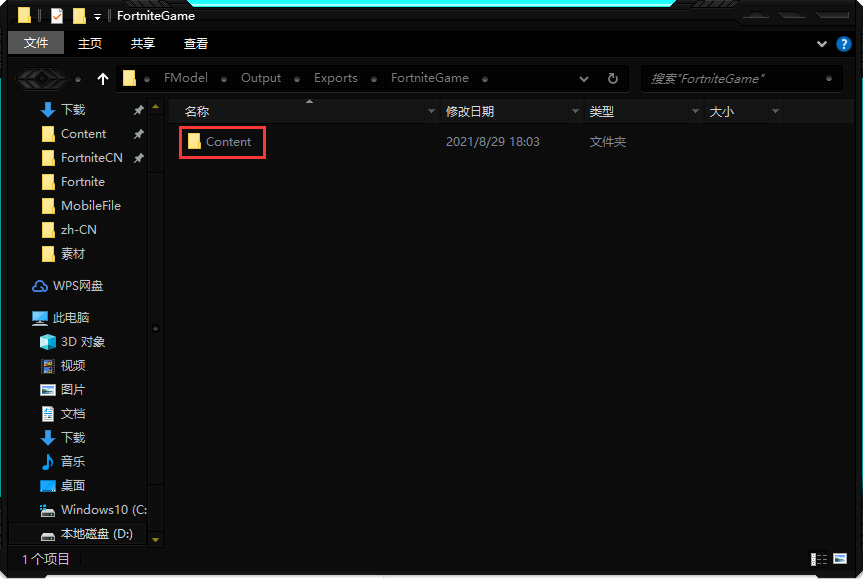Open the 音乐 library folder

73,462
